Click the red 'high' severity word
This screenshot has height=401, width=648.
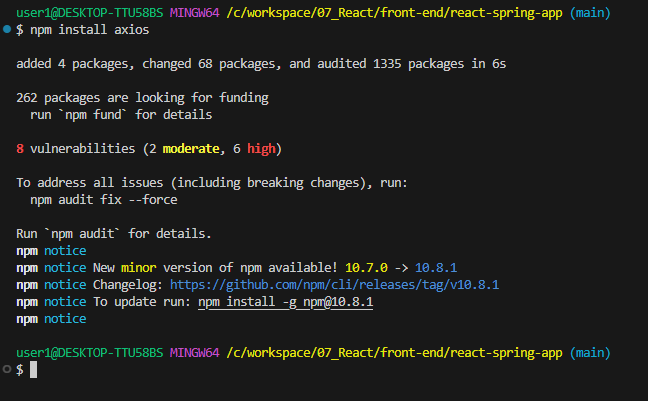261,149
